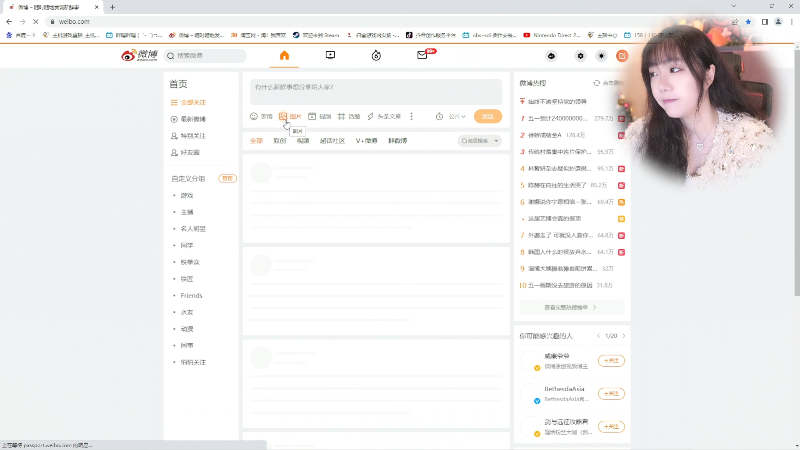Click the Weibo search box
The width and height of the screenshot is (800, 450).
pyautogui.click(x=206, y=56)
